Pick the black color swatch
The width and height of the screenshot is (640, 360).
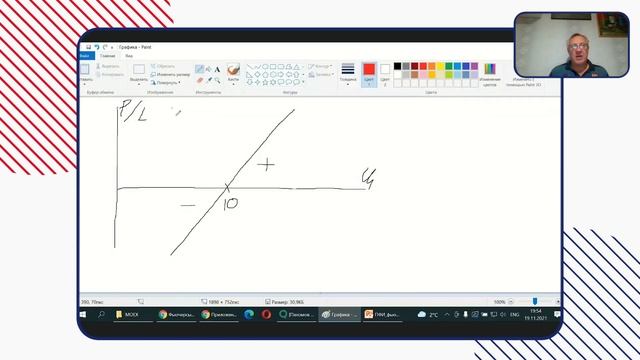[398, 66]
